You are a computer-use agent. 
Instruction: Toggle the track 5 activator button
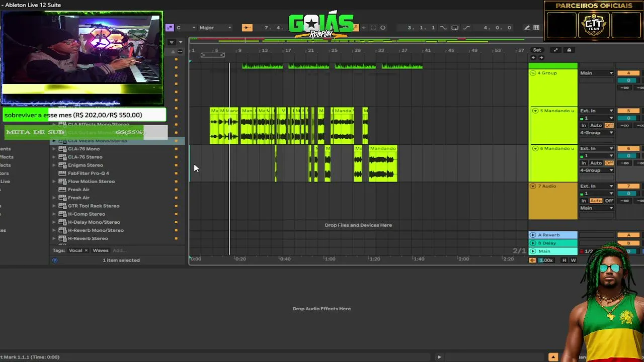(628, 111)
